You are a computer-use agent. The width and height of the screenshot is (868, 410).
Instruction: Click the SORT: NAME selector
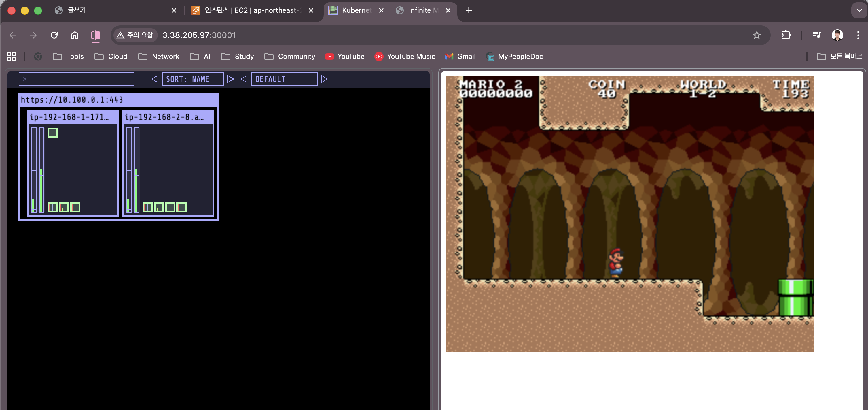(x=193, y=79)
